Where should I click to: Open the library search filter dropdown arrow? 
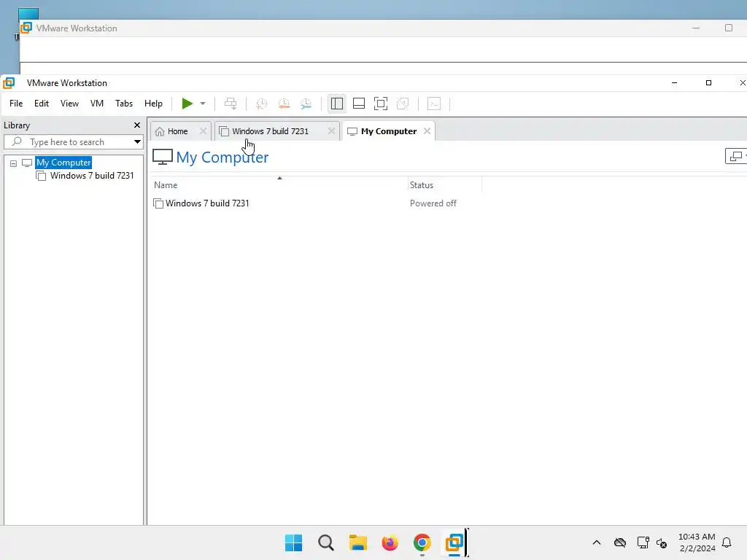pos(137,142)
